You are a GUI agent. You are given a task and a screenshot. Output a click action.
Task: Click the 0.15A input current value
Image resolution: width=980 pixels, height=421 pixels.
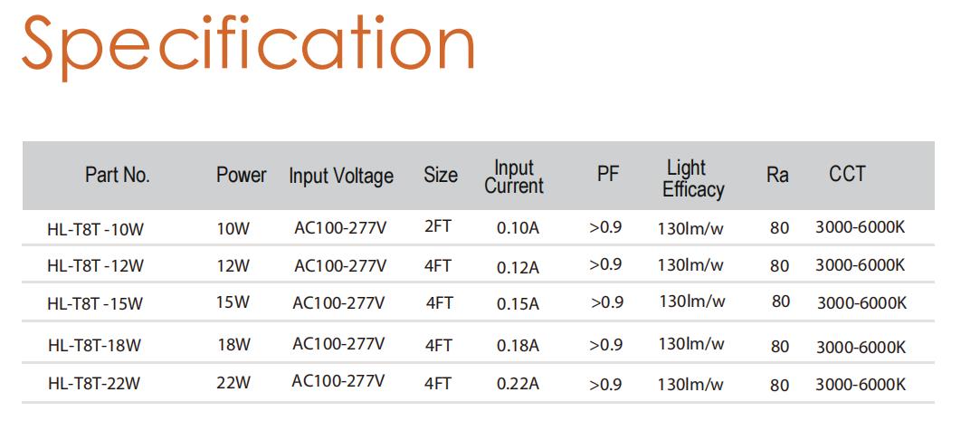tap(519, 304)
